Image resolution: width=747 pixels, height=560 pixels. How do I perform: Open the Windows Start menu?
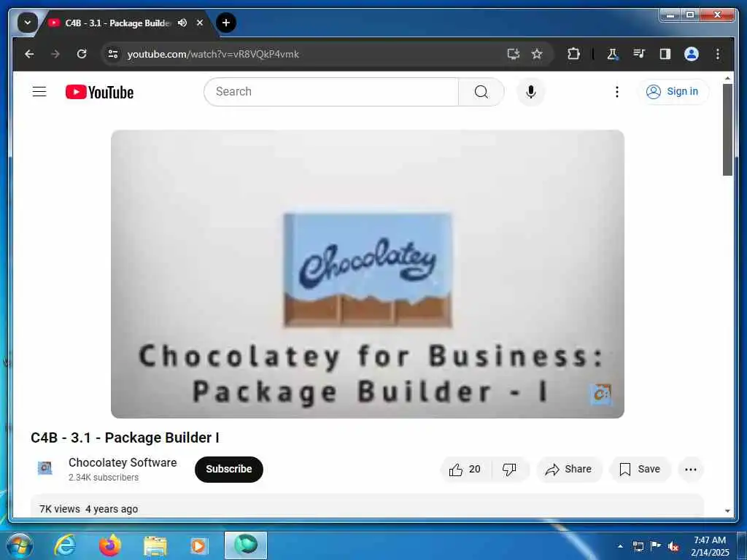[20, 545]
